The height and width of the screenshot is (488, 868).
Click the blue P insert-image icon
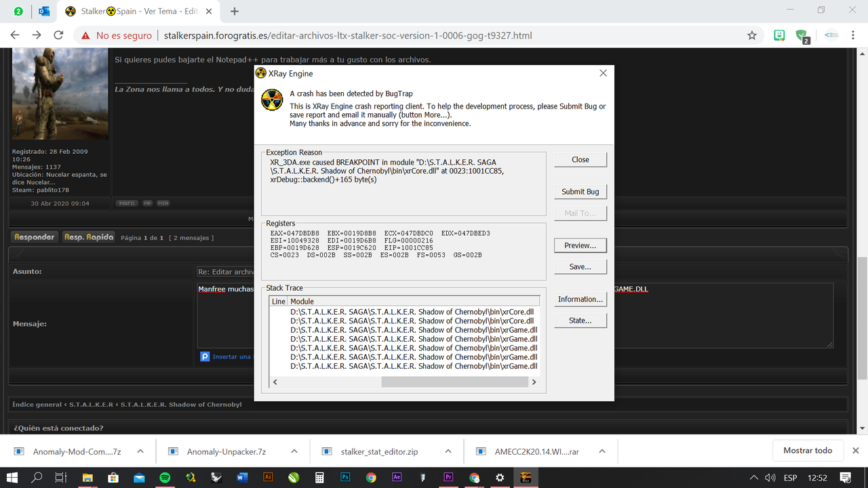[205, 356]
